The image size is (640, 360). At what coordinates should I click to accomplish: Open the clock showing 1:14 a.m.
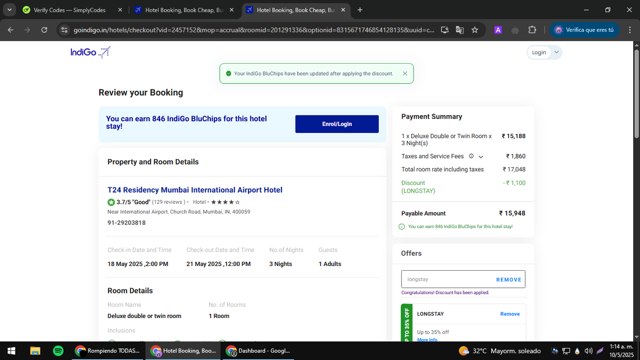point(621,351)
